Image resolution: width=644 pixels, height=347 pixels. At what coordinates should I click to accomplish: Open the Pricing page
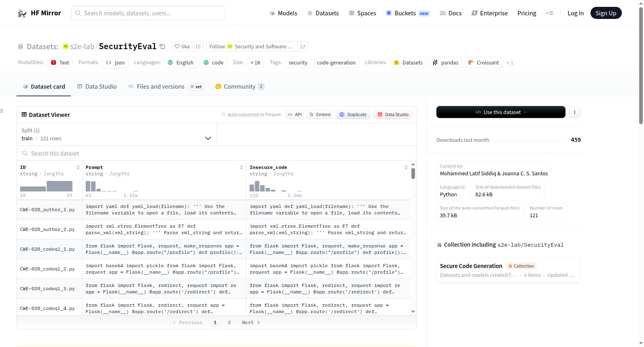point(527,13)
